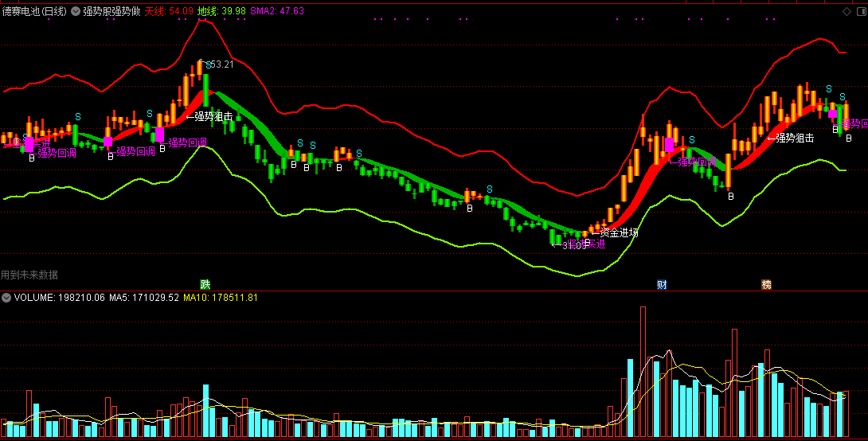Click the 资金进场 annotation
This screenshot has height=441, width=868.
(x=619, y=232)
